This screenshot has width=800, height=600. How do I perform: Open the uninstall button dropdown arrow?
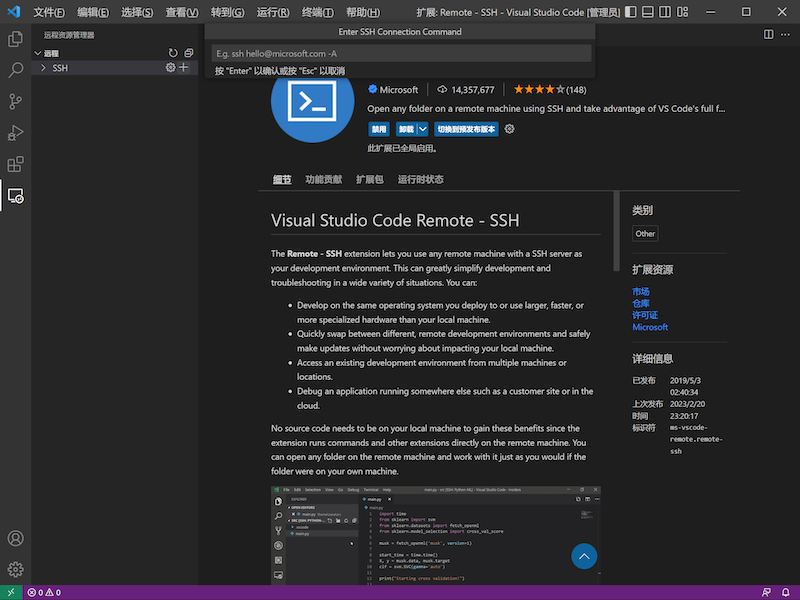(x=423, y=130)
